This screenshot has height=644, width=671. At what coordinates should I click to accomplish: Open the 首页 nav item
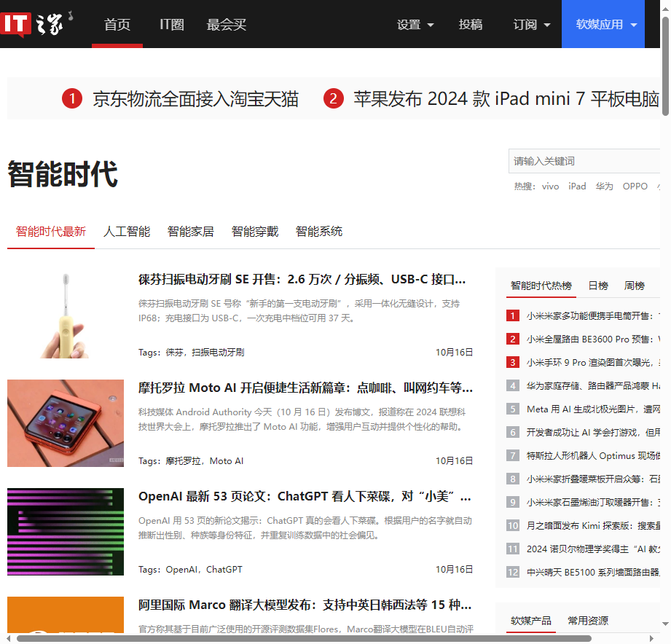click(117, 24)
